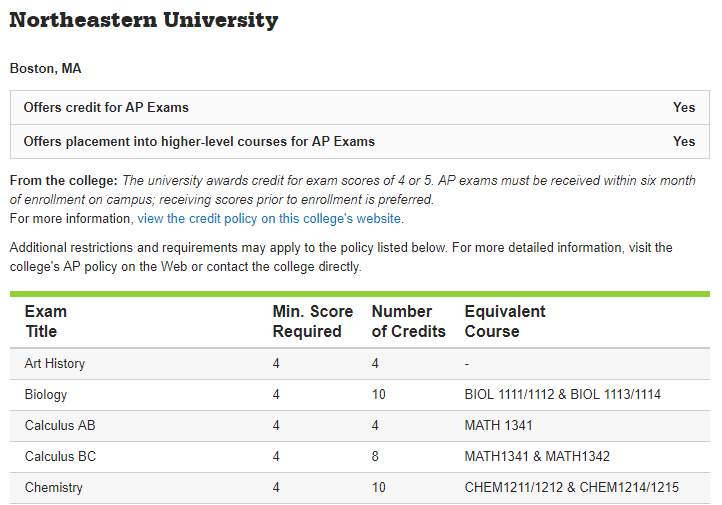This screenshot has width=722, height=505.
Task: Click the 'Min. Score Required' column header
Action: tap(313, 321)
